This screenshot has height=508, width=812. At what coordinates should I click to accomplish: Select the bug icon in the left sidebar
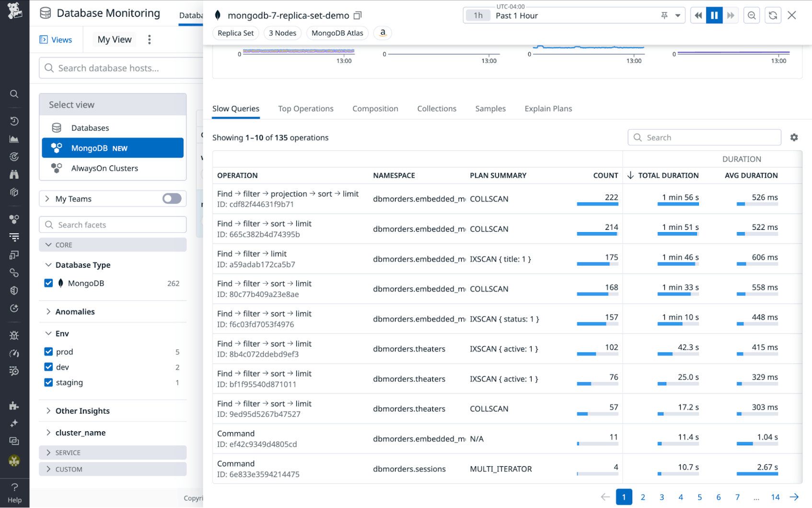pos(14,335)
